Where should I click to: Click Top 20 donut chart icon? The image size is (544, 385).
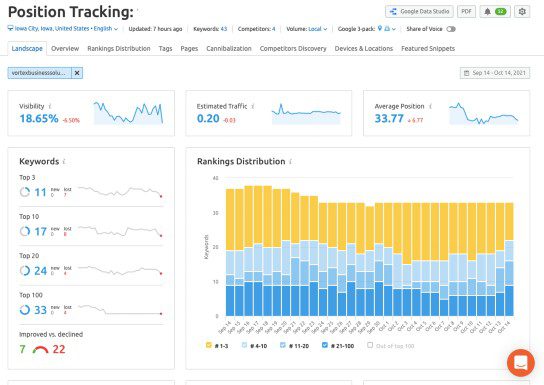click(x=25, y=270)
